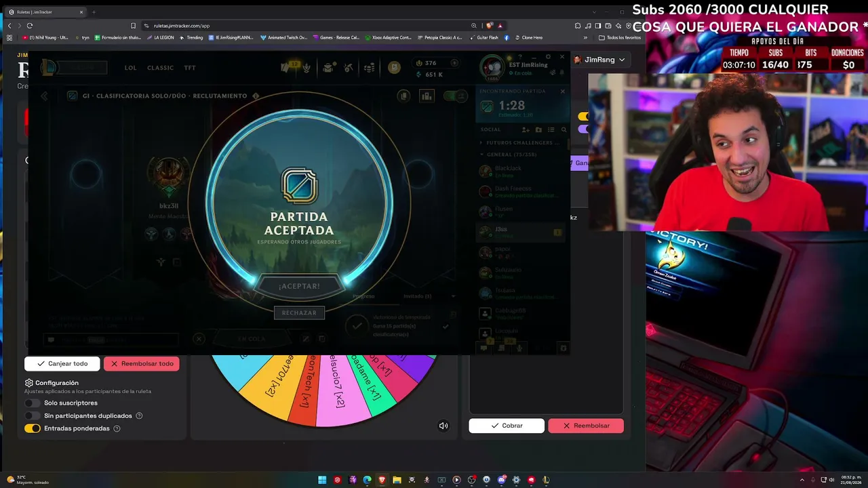Toggle Solo suscriptores switch
Image resolution: width=868 pixels, height=488 pixels.
click(x=32, y=403)
